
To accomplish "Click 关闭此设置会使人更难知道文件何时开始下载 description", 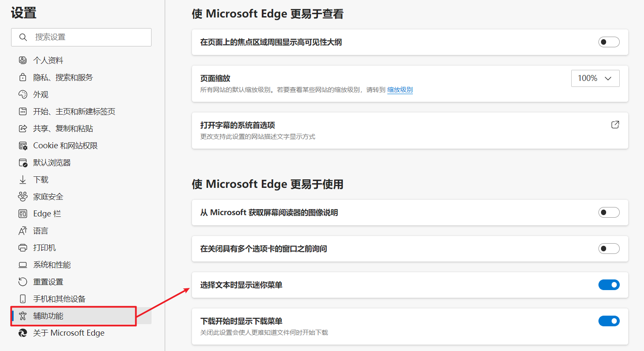I will click(x=264, y=333).
